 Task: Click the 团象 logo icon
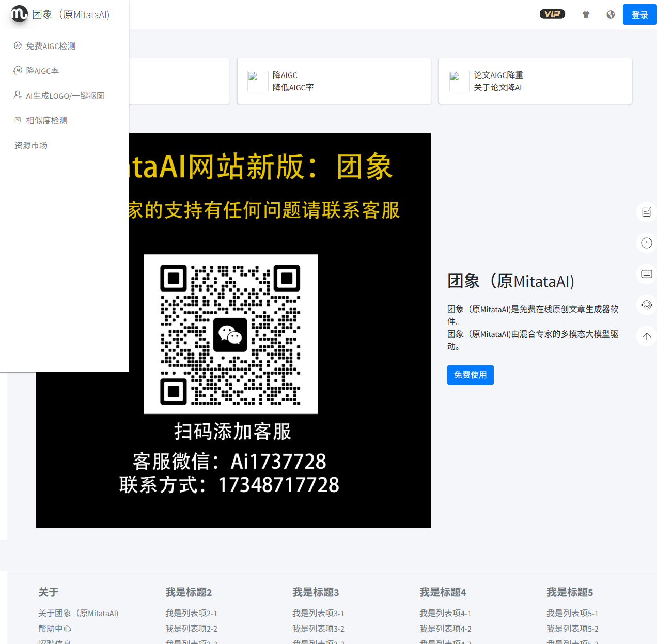click(x=19, y=14)
